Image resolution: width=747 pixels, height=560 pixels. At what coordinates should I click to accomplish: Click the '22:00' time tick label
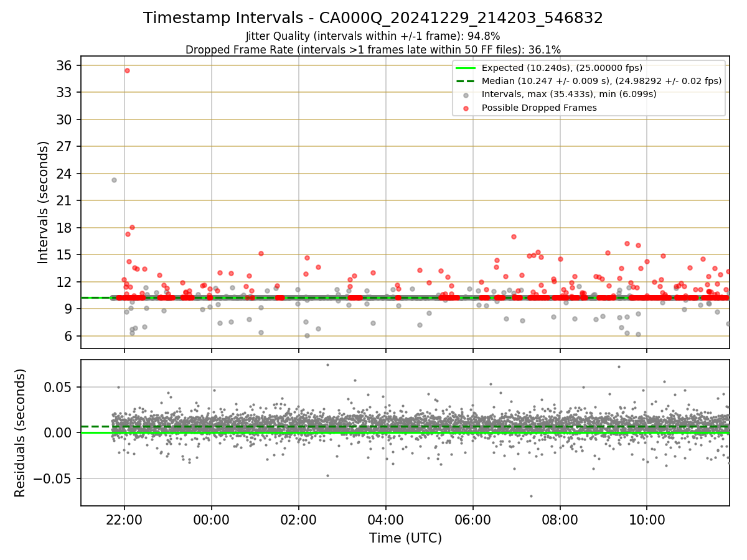(125, 519)
